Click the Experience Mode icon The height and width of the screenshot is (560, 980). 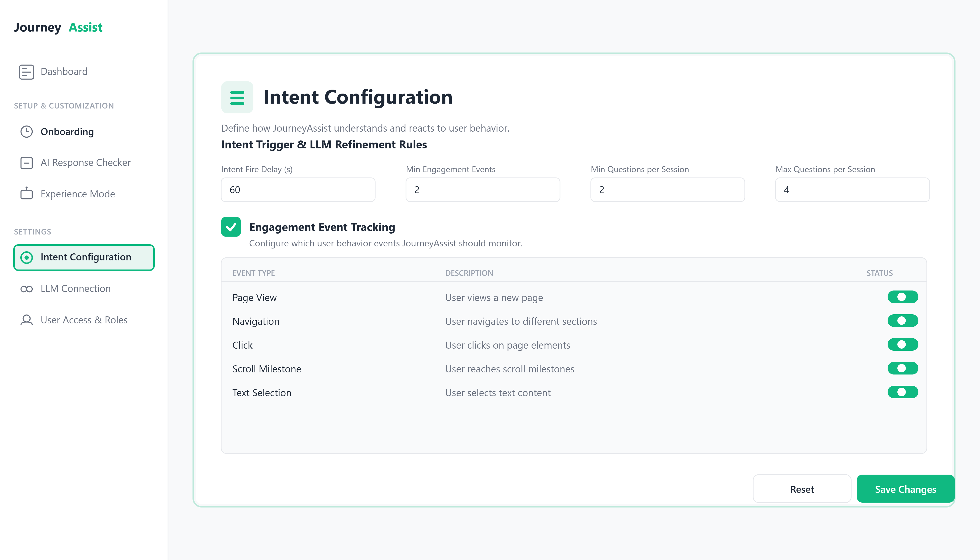coord(26,193)
